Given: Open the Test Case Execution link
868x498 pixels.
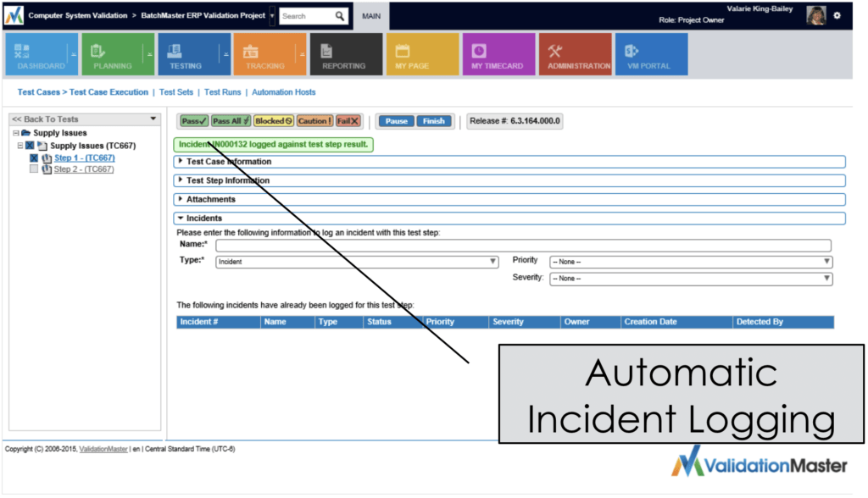Looking at the screenshot, I should point(108,91).
